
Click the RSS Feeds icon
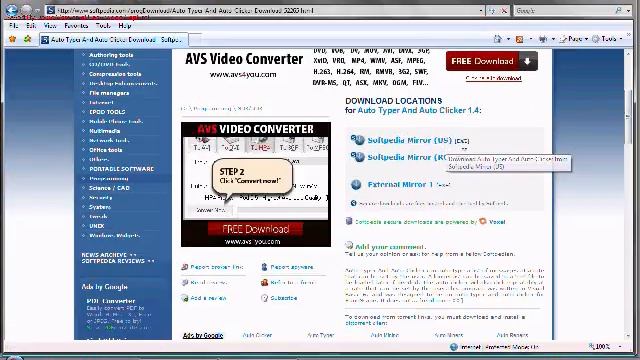tap(520, 39)
